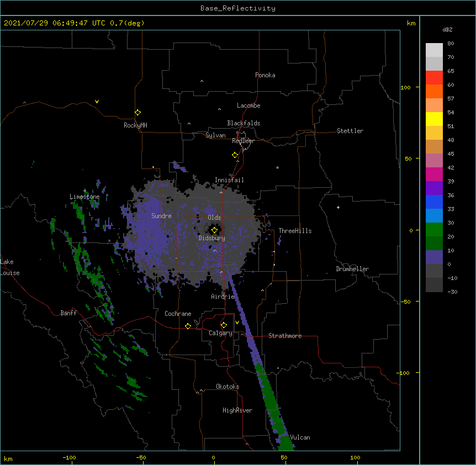
Task: Click the -50 tick on the right km axis
Action: 405,302
